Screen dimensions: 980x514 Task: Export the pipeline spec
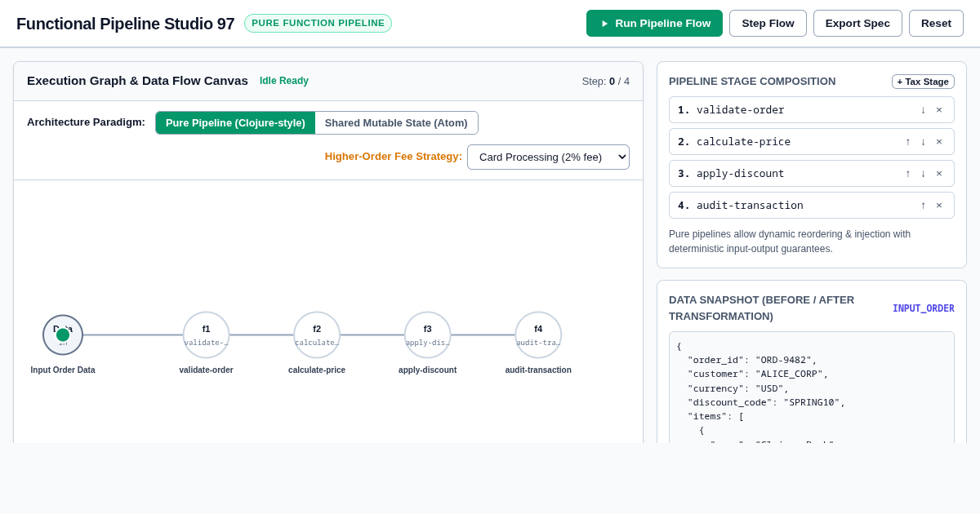pos(857,23)
